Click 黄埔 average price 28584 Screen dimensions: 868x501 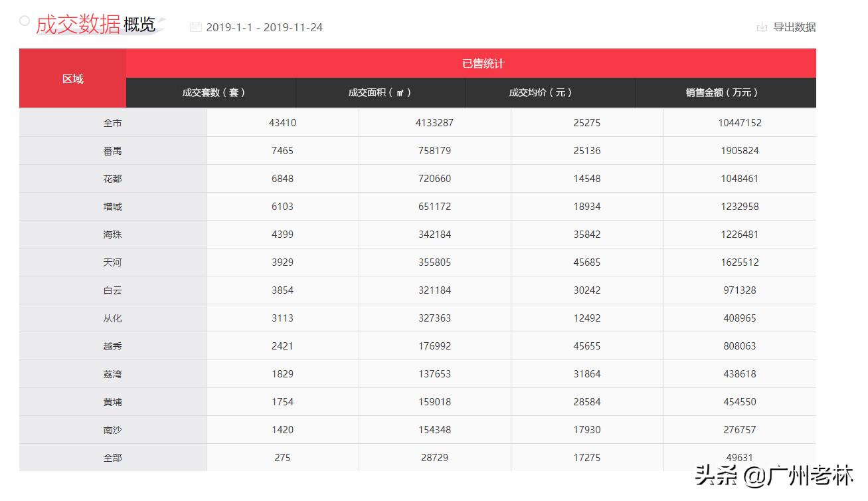pyautogui.click(x=587, y=402)
